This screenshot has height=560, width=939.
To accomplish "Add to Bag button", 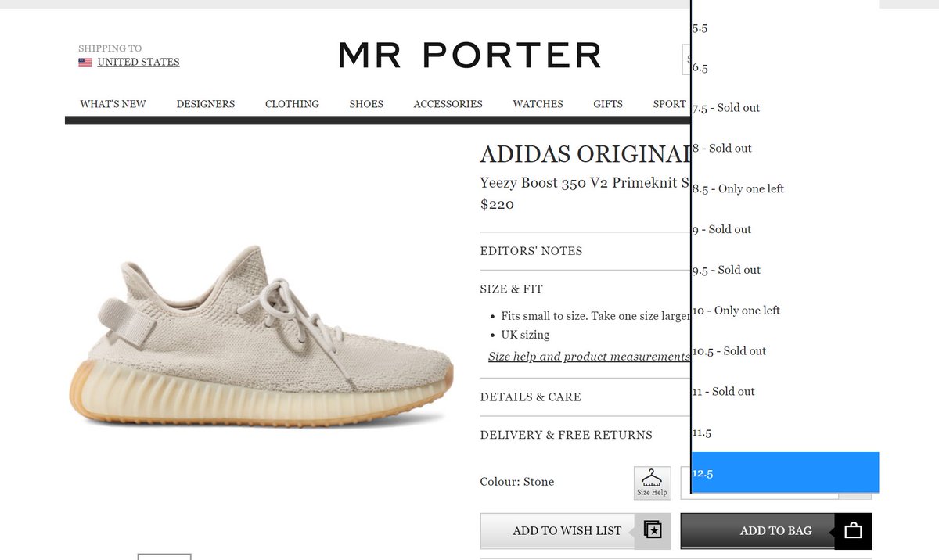I will click(x=776, y=531).
